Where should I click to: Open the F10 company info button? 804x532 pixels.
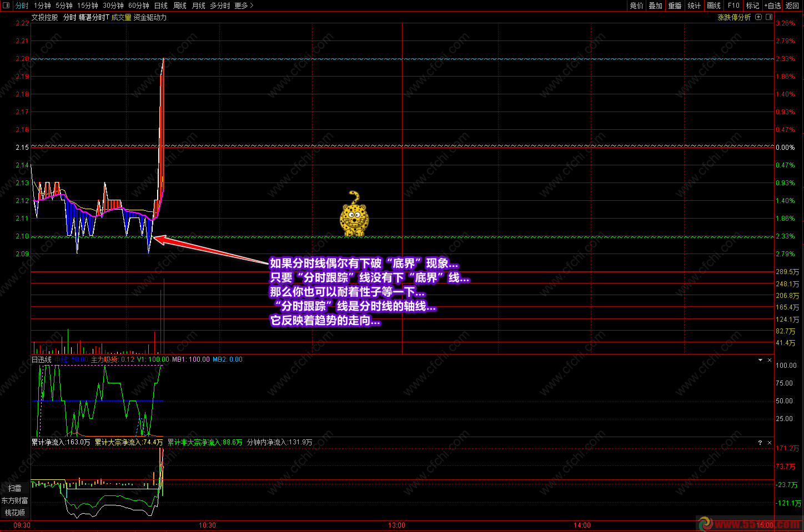[733, 6]
